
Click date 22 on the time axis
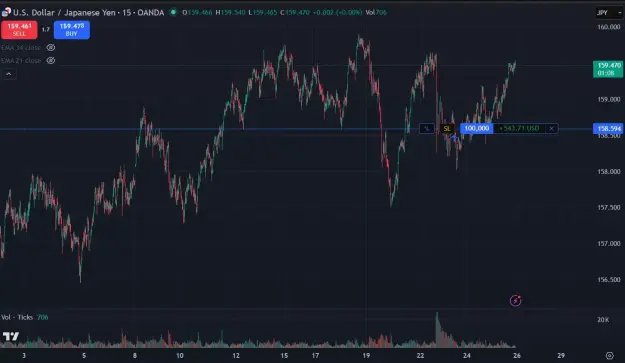tap(420, 355)
